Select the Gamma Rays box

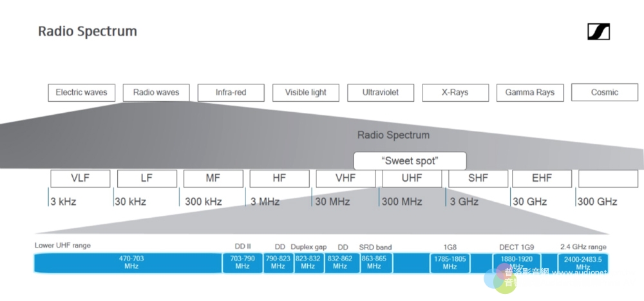[x=530, y=93]
